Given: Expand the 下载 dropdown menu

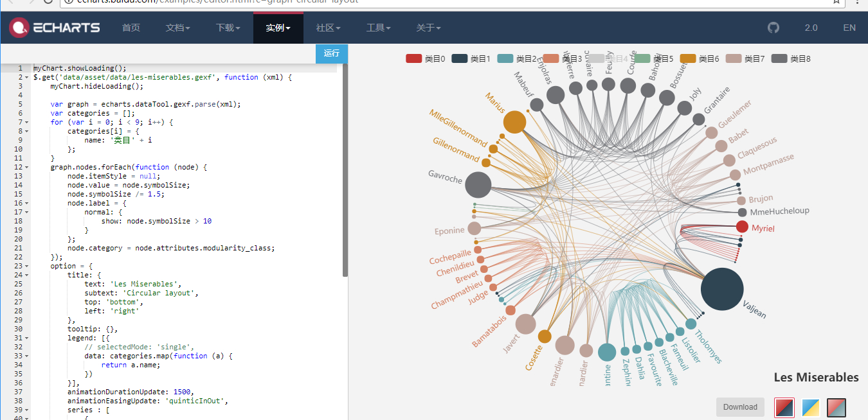Looking at the screenshot, I should coord(228,28).
